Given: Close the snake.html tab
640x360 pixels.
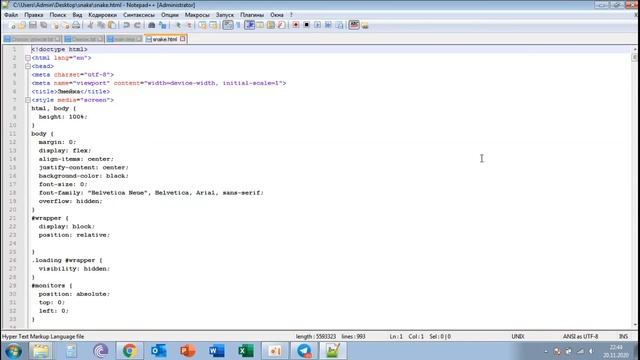Looking at the screenshot, I should click(x=182, y=39).
